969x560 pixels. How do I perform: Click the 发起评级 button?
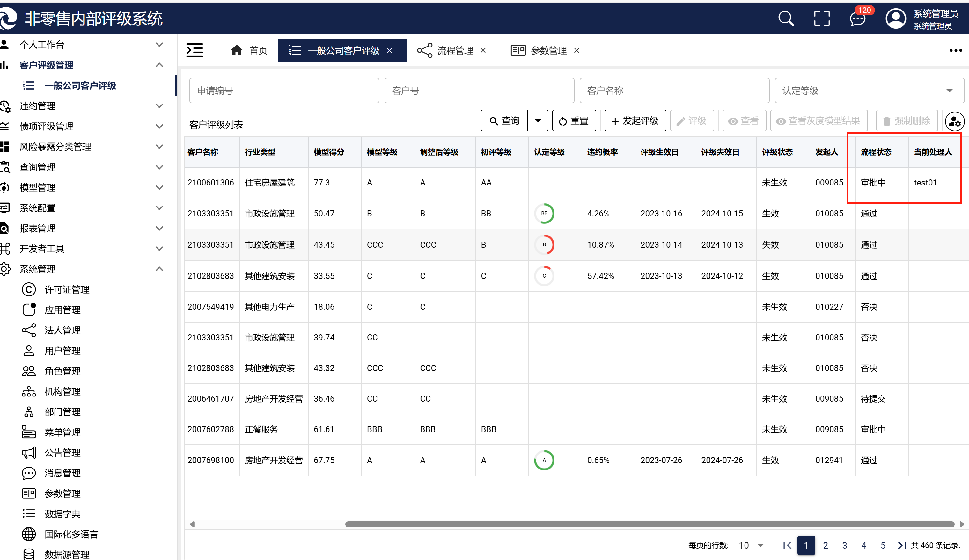(x=635, y=121)
